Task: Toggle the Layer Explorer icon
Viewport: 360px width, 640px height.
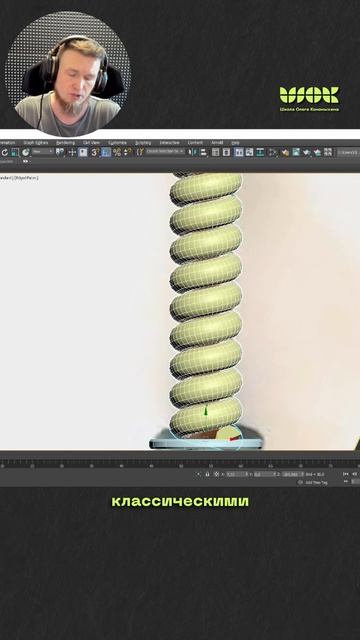Action: tap(226, 152)
